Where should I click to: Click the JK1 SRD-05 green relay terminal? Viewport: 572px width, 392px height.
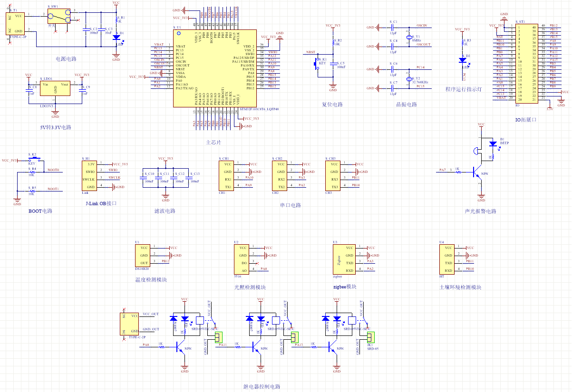371,337
